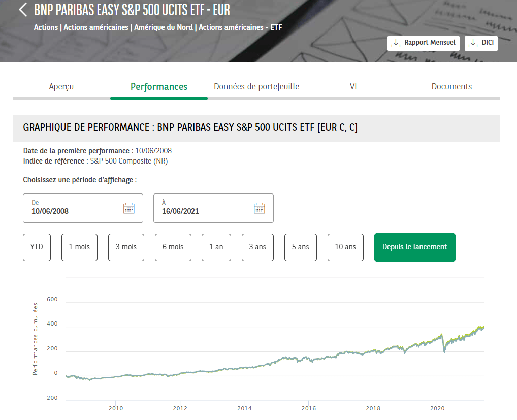Image resolution: width=517 pixels, height=420 pixels.
Task: Click the Performances cumulées axis label
Action: (35, 339)
